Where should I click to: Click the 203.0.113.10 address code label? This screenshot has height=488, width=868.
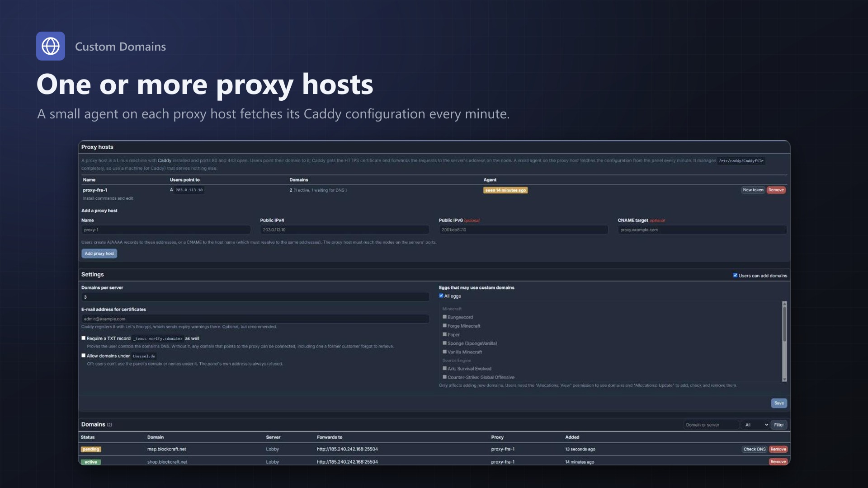[x=189, y=190]
